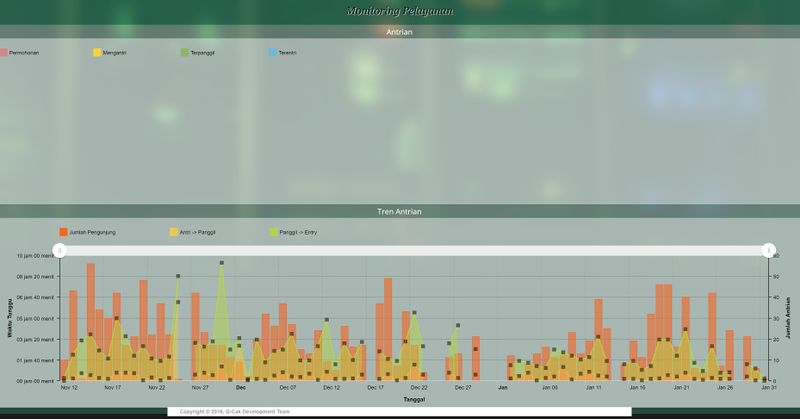The height and width of the screenshot is (419, 800).
Task: Click the Dec 17 date label
Action: click(376, 388)
